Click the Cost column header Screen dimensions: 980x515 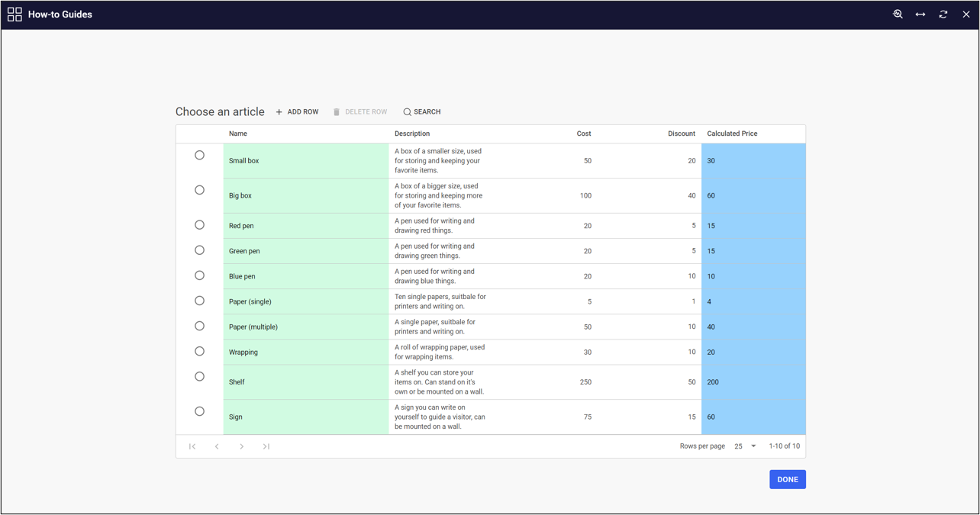(x=583, y=134)
